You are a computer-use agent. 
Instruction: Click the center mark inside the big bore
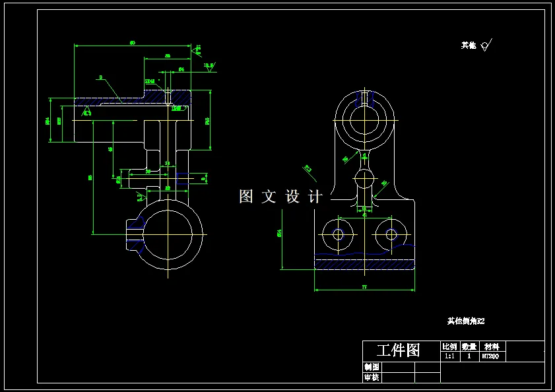[x=169, y=234]
